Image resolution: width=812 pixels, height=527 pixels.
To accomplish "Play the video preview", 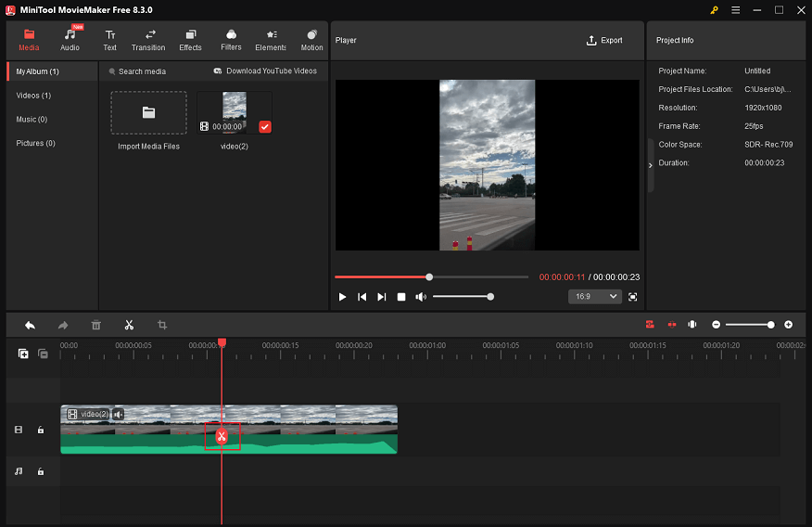I will (x=342, y=297).
